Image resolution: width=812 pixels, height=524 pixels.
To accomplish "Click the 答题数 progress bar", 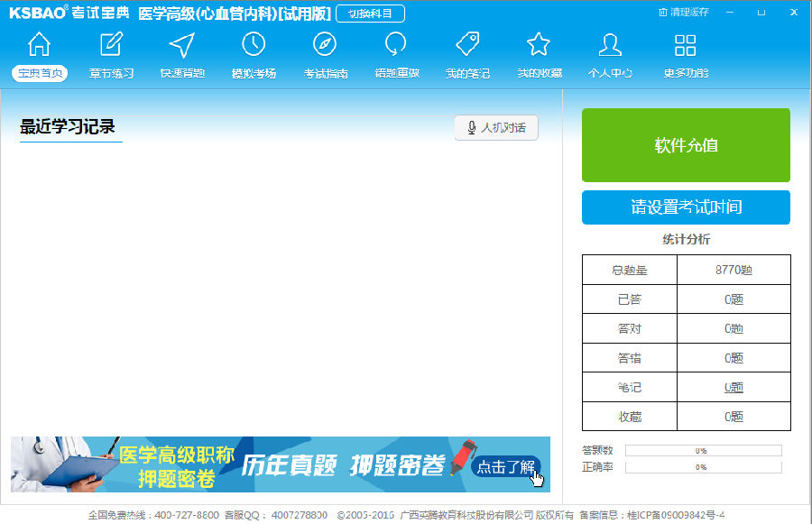I will click(x=703, y=450).
